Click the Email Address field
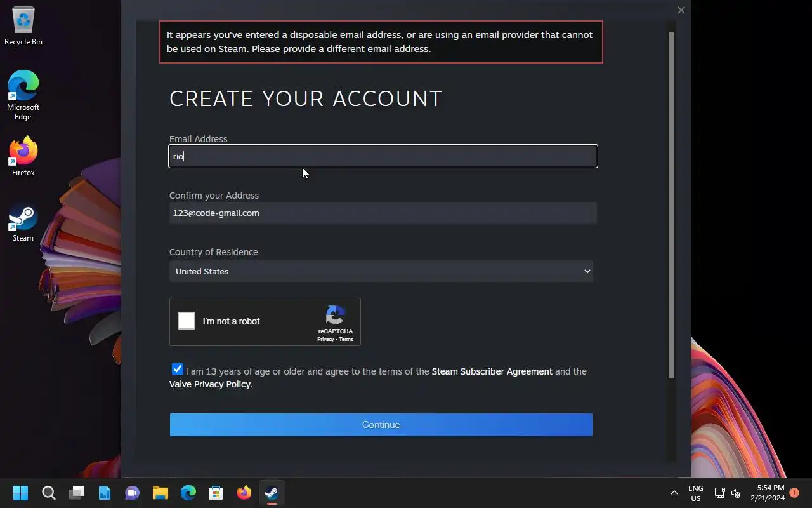The image size is (812, 508). click(383, 156)
